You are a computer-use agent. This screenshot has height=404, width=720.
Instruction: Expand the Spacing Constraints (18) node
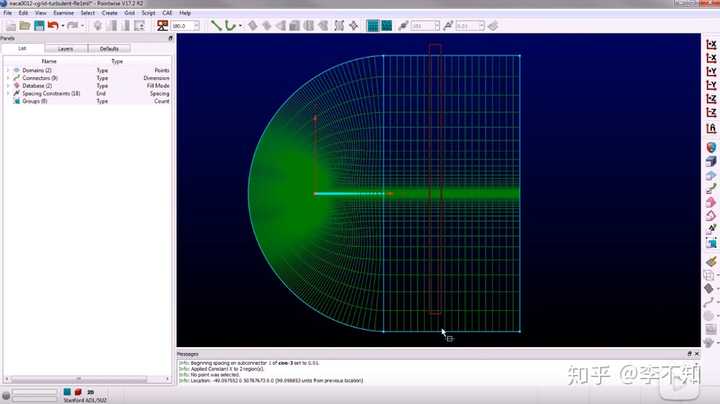(x=8, y=94)
